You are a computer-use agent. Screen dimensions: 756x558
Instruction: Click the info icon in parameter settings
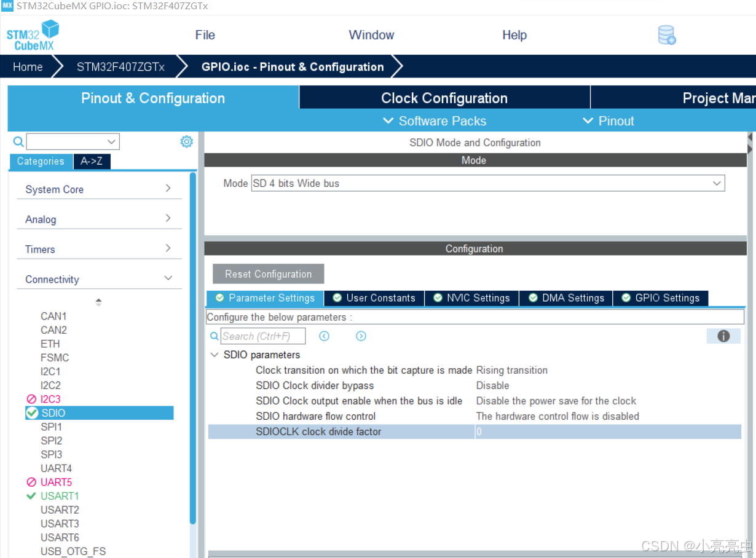tap(723, 336)
